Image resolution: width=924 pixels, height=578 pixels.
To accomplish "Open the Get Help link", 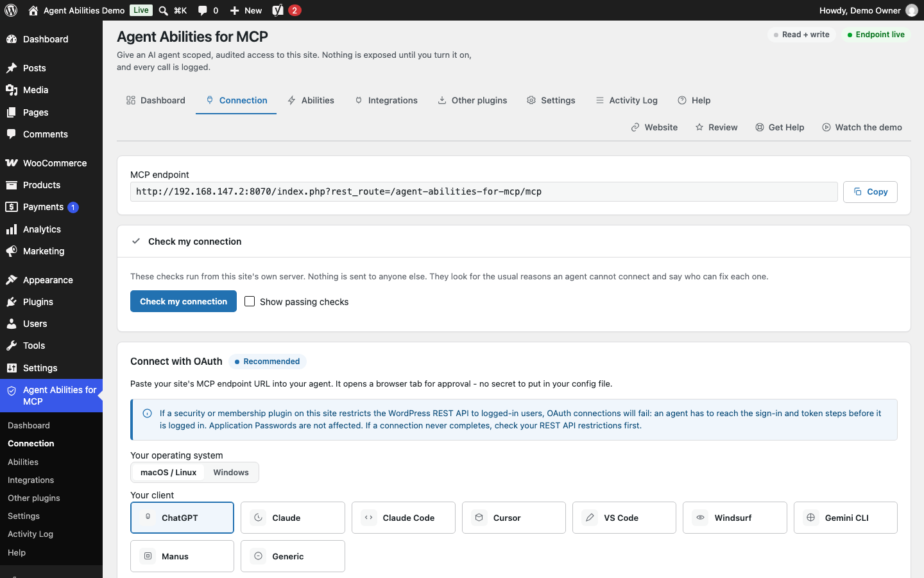I will click(780, 127).
